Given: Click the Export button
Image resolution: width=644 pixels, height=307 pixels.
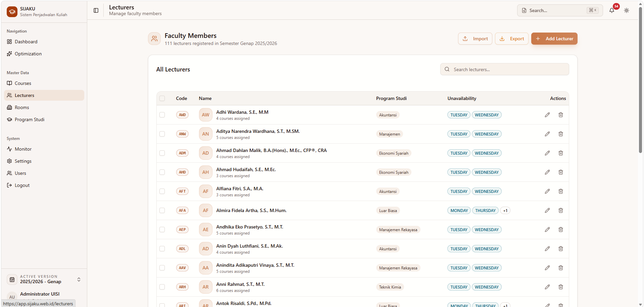Looking at the screenshot, I should click(511, 39).
